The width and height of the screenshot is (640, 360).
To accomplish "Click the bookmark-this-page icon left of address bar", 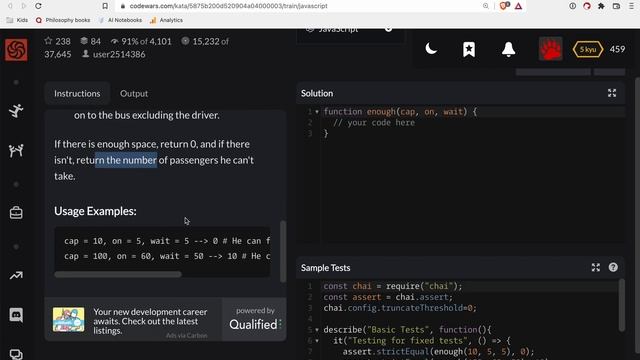I will pos(105,6).
